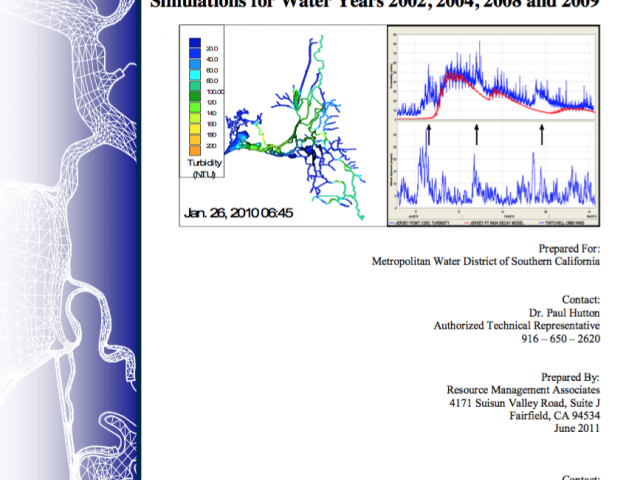Select the 'Contact:' heading above Dr. Paul Hutton
Screen dimensions: 640x480
pyautogui.click(x=581, y=300)
